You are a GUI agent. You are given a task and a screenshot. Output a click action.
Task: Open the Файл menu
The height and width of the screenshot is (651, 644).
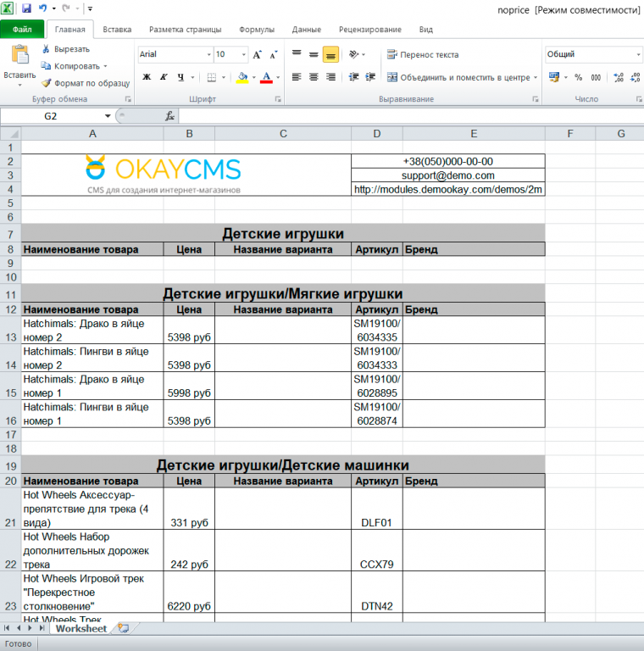click(22, 29)
